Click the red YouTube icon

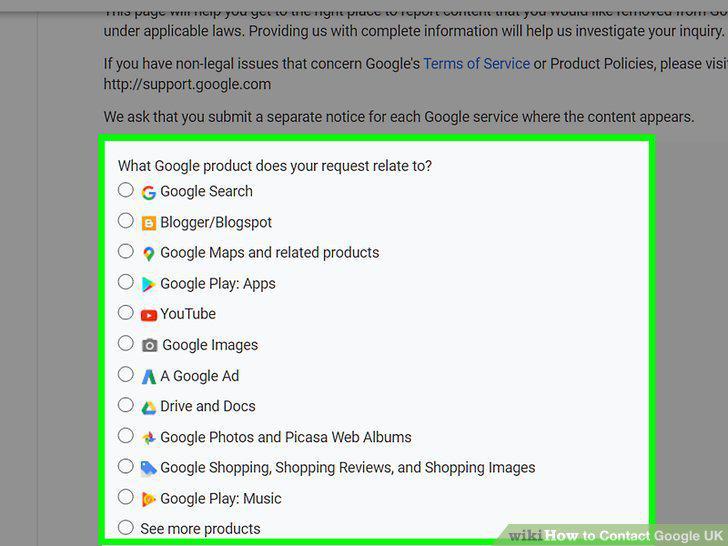click(x=149, y=316)
